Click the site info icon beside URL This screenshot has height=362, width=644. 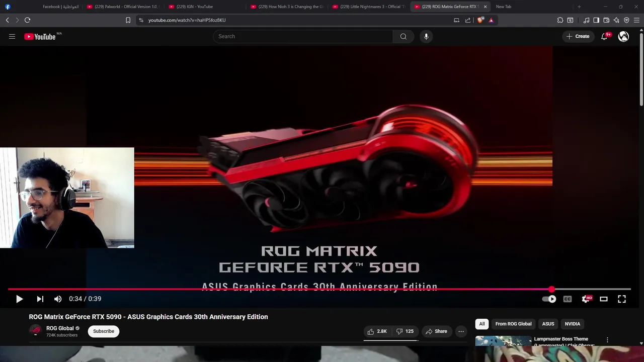point(141,20)
